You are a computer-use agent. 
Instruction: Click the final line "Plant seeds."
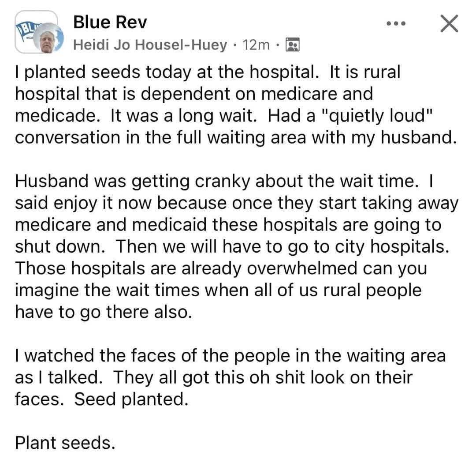[x=65, y=443]
